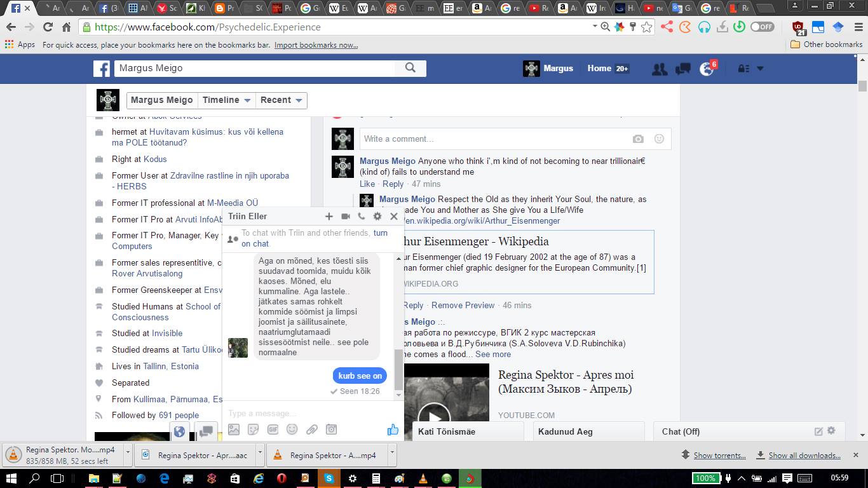Open dropdown for Regina Spektor Mo mp4 download
The width and height of the screenshot is (868, 488).
(128, 455)
